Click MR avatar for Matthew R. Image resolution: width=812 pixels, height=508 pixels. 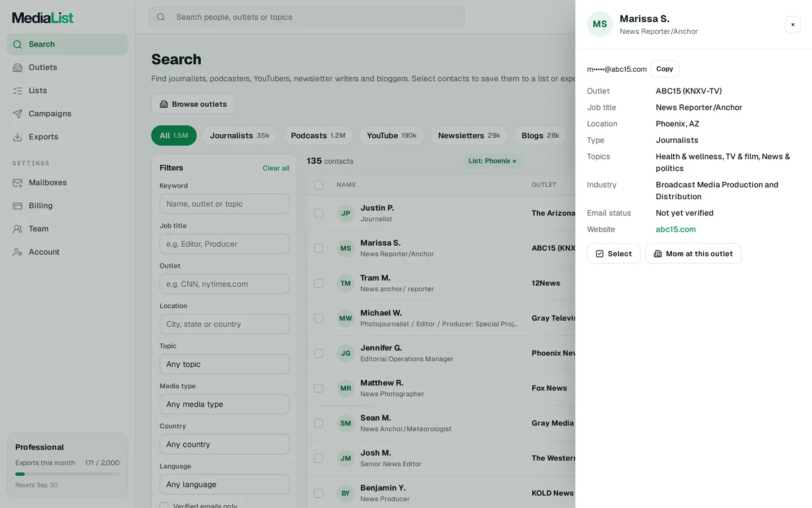[346, 388]
